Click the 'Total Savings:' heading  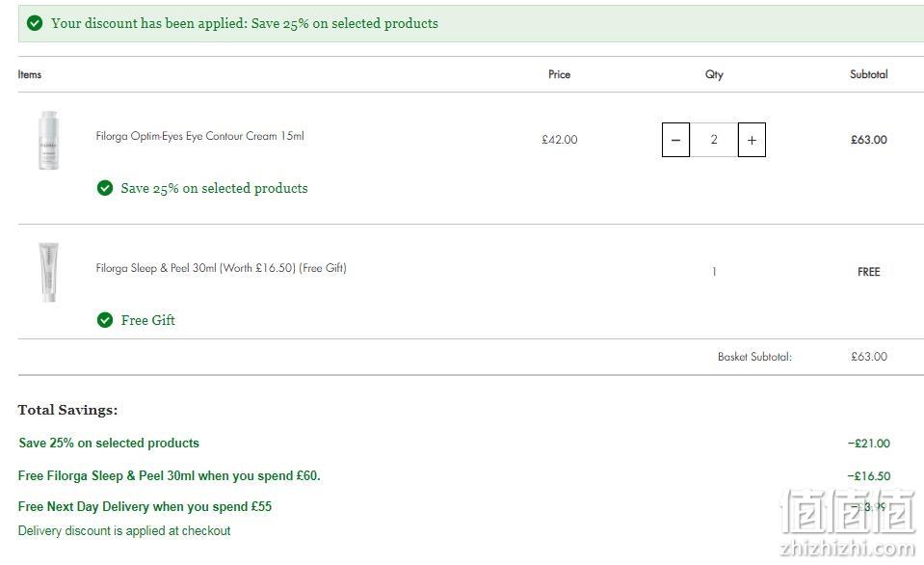[x=67, y=410]
